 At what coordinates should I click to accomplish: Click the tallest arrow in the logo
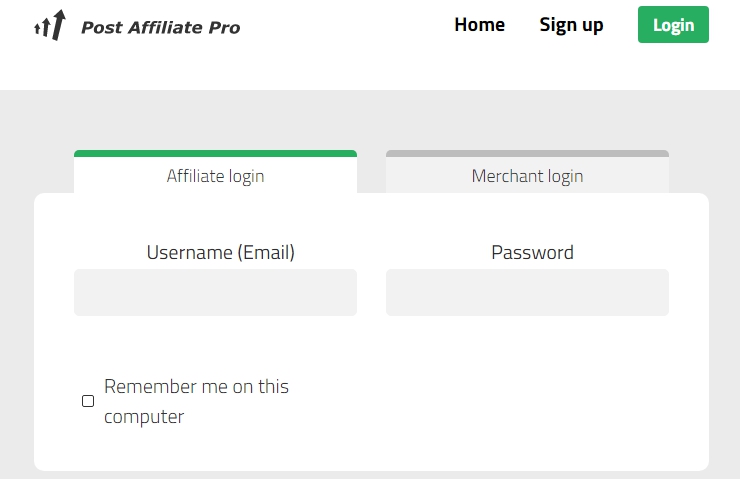coord(59,24)
